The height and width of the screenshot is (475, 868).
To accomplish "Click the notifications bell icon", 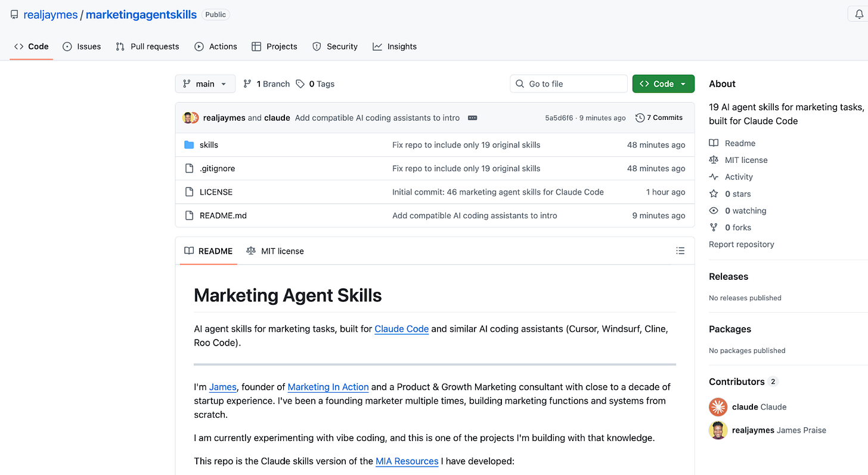I will click(x=859, y=15).
